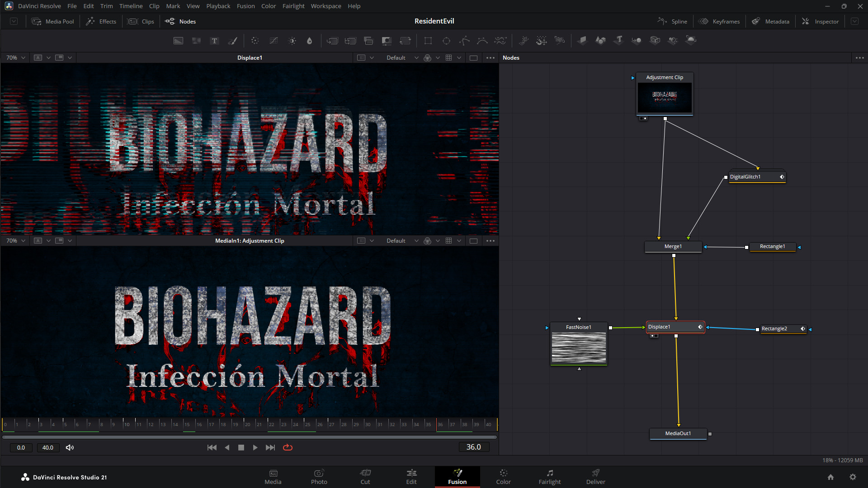
Task: Click the playback range bar below the ruler
Action: [x=250, y=437]
